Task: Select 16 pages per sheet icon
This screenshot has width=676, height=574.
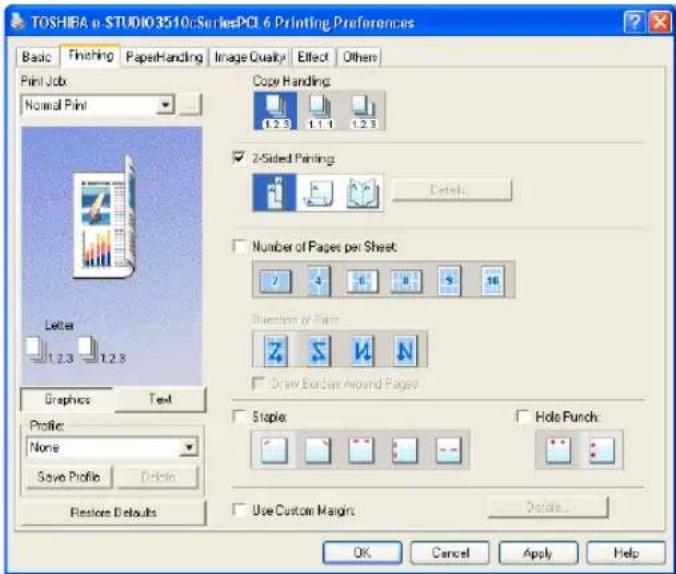Action: pyautogui.click(x=492, y=281)
